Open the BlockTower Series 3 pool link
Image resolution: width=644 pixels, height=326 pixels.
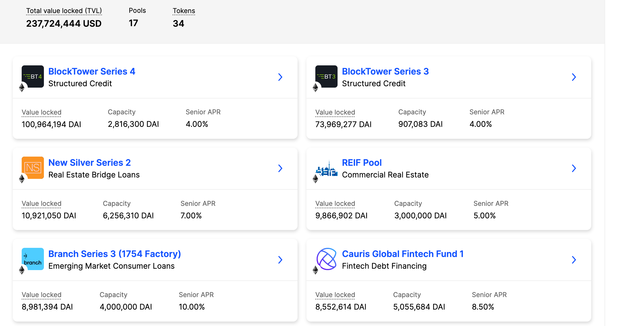click(385, 71)
